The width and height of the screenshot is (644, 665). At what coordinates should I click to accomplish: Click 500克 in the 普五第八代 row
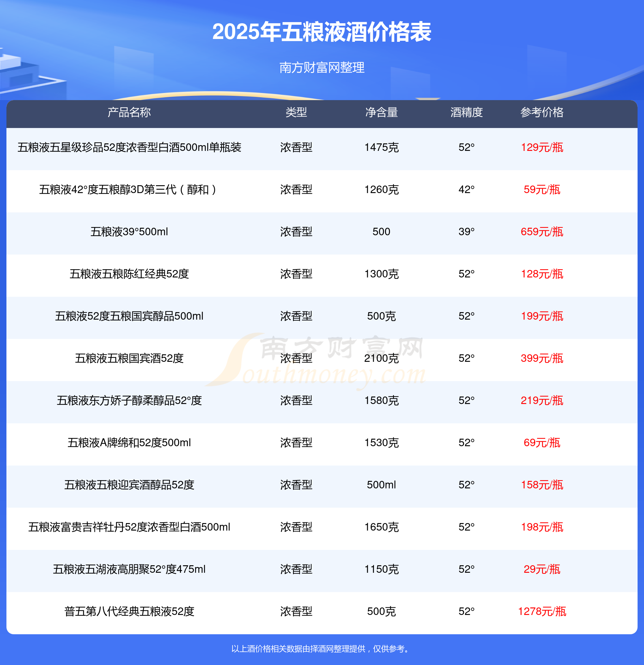381,611
